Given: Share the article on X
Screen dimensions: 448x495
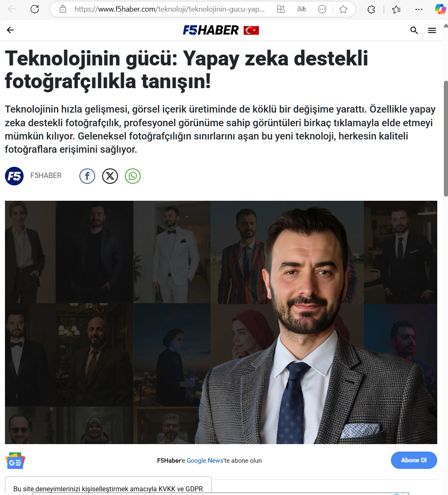Looking at the screenshot, I should [x=110, y=176].
